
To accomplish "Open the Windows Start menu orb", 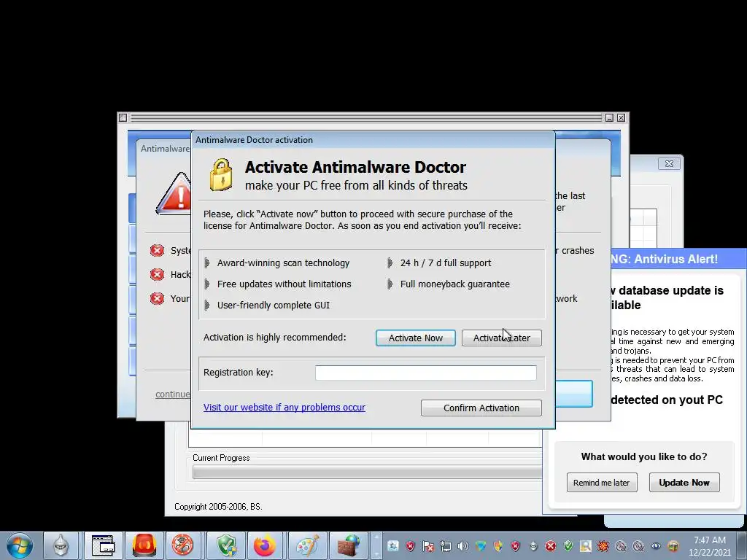I will [20, 545].
